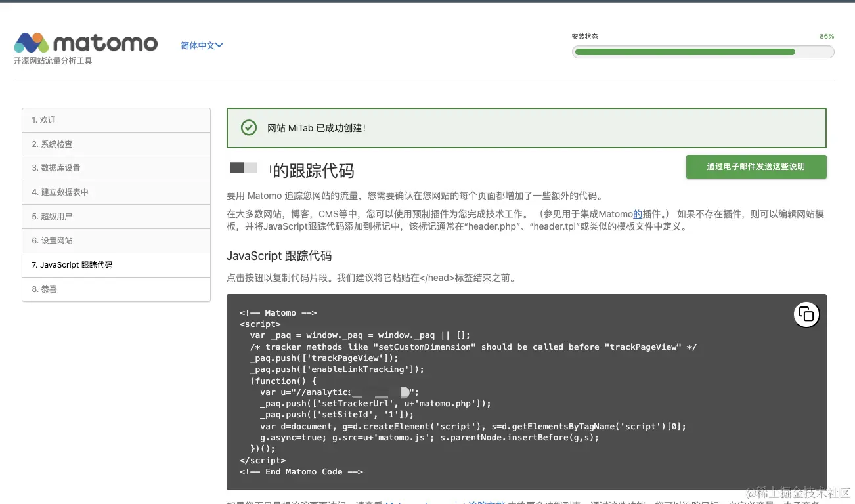This screenshot has height=504, width=855.
Task: Click inside the tracking code block
Action: pos(526,392)
